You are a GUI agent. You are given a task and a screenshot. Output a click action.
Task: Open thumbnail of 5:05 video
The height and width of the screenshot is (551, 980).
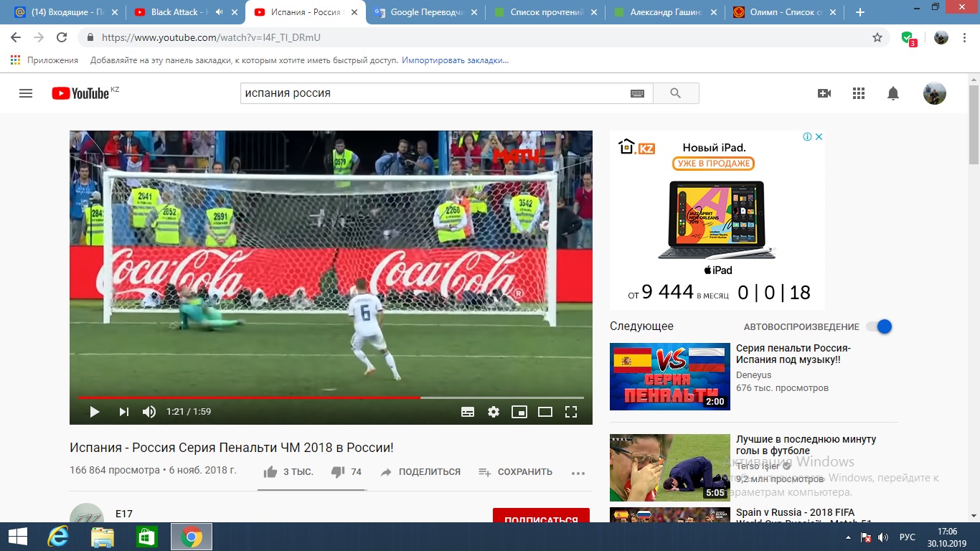670,468
